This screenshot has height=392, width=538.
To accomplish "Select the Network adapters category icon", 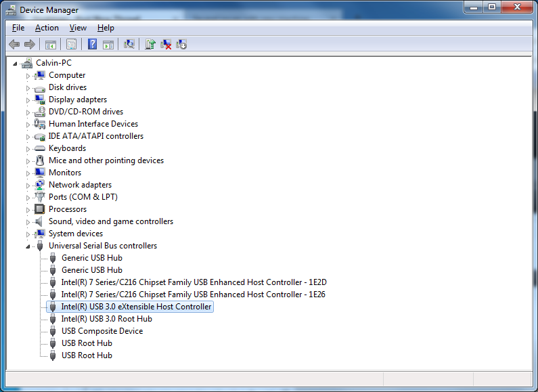I will 40,185.
